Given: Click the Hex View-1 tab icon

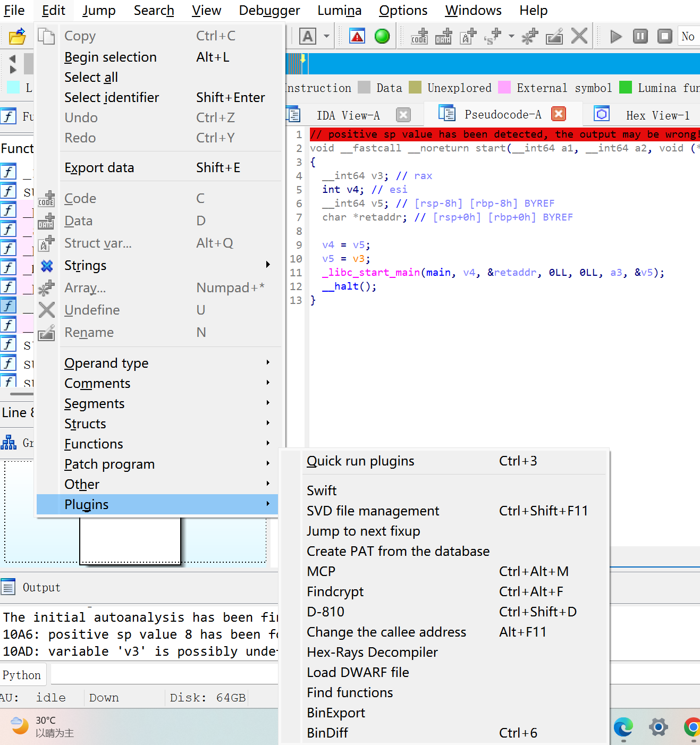Looking at the screenshot, I should click(x=602, y=115).
